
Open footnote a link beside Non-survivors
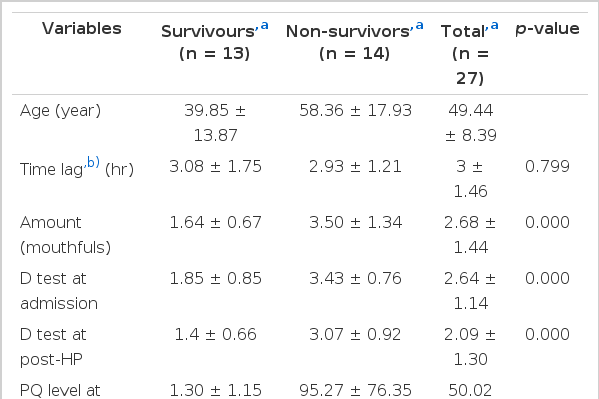(x=419, y=26)
